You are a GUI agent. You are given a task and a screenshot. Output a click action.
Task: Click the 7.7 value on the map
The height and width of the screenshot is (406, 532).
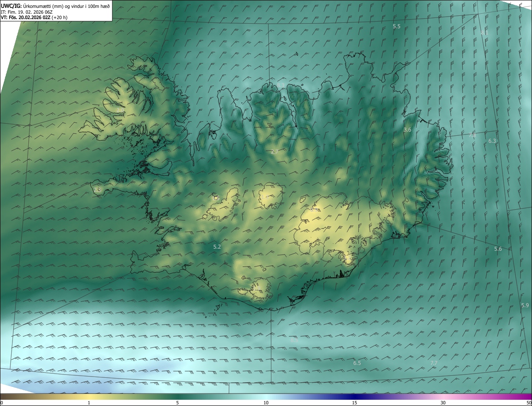[434, 363]
